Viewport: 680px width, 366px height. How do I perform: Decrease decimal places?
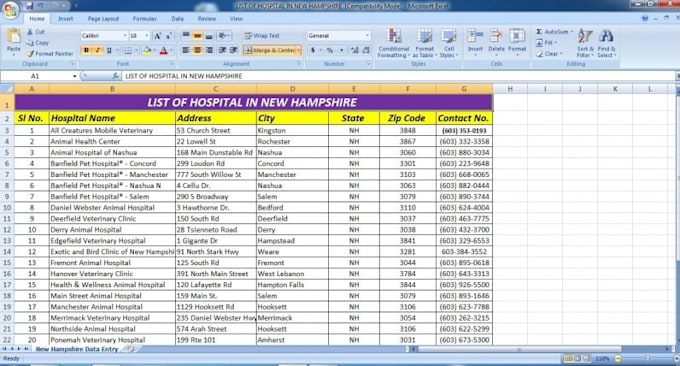366,50
